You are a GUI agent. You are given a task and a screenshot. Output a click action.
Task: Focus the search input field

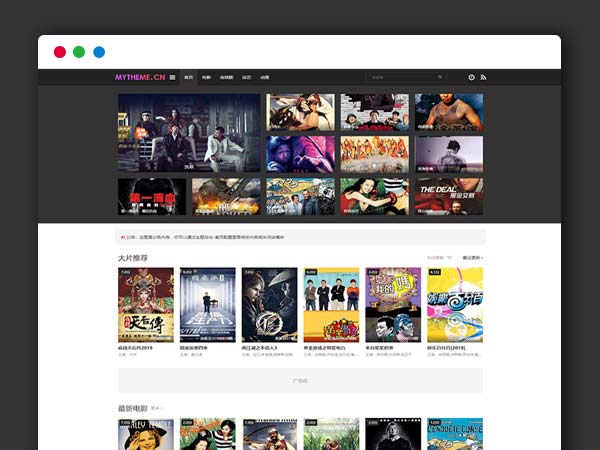click(x=400, y=77)
